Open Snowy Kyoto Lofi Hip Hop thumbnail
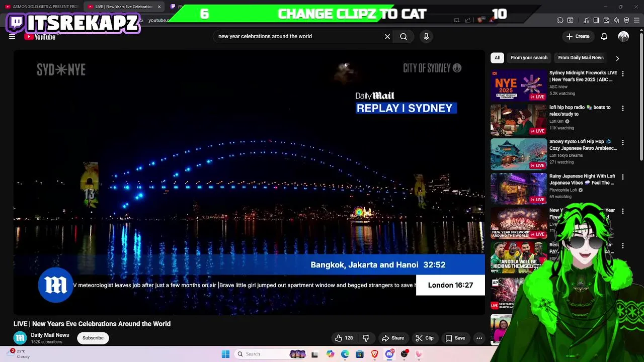The width and height of the screenshot is (644, 362). (518, 154)
